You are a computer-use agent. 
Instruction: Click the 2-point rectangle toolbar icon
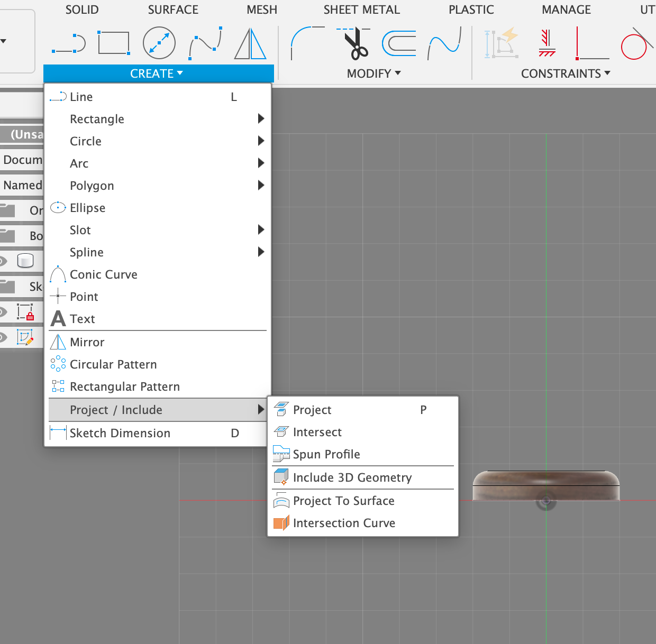pyautogui.click(x=114, y=43)
